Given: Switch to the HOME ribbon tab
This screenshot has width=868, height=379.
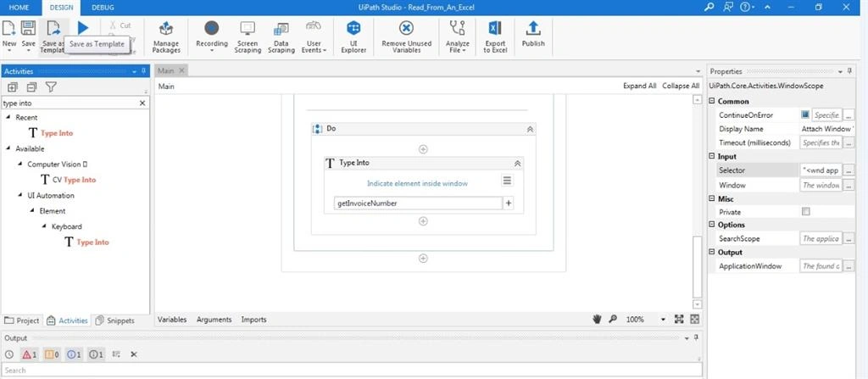Looking at the screenshot, I should coord(19,7).
